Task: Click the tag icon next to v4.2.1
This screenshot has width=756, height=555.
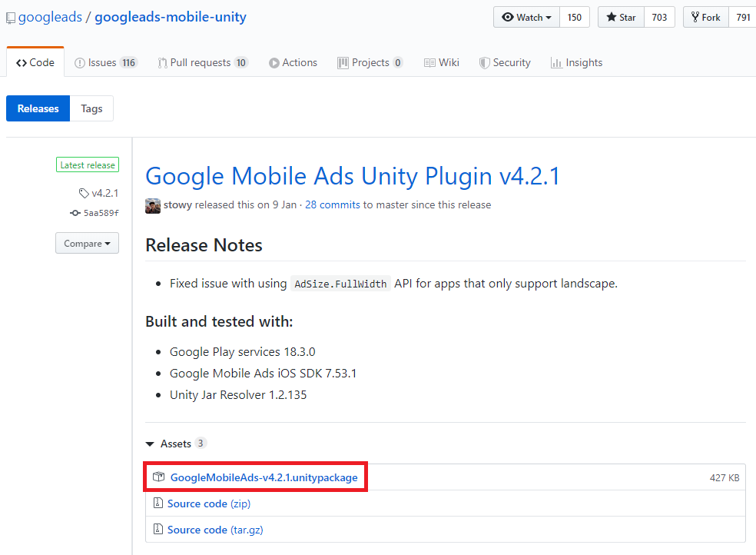Action: (x=84, y=194)
